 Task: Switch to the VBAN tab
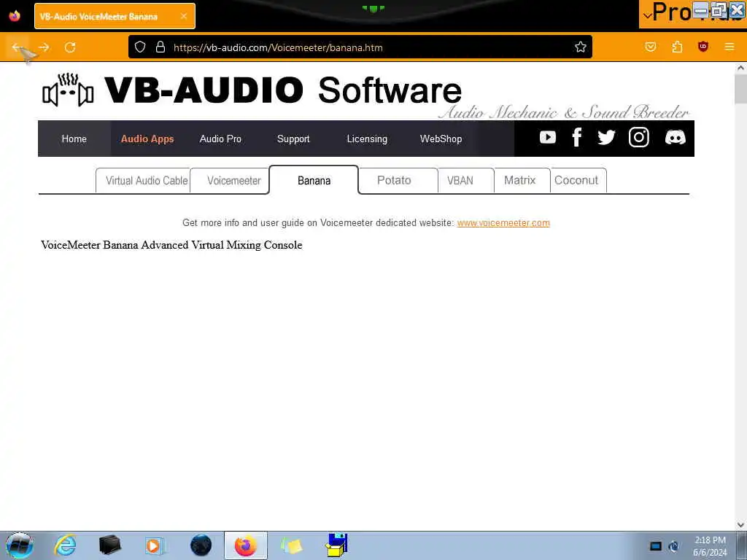466,181
